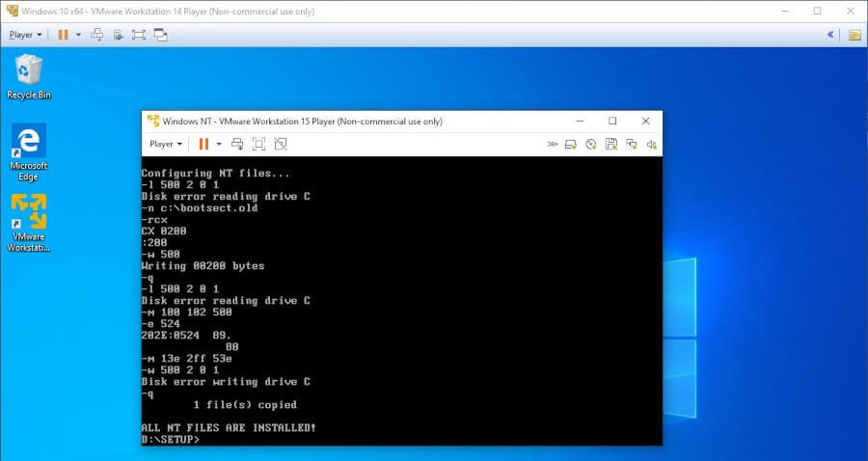Send Ctrl+Alt+Del to the Windows NT VM

[237, 144]
